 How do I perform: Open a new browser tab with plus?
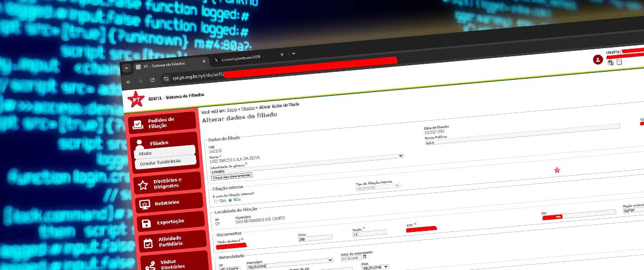(294, 54)
